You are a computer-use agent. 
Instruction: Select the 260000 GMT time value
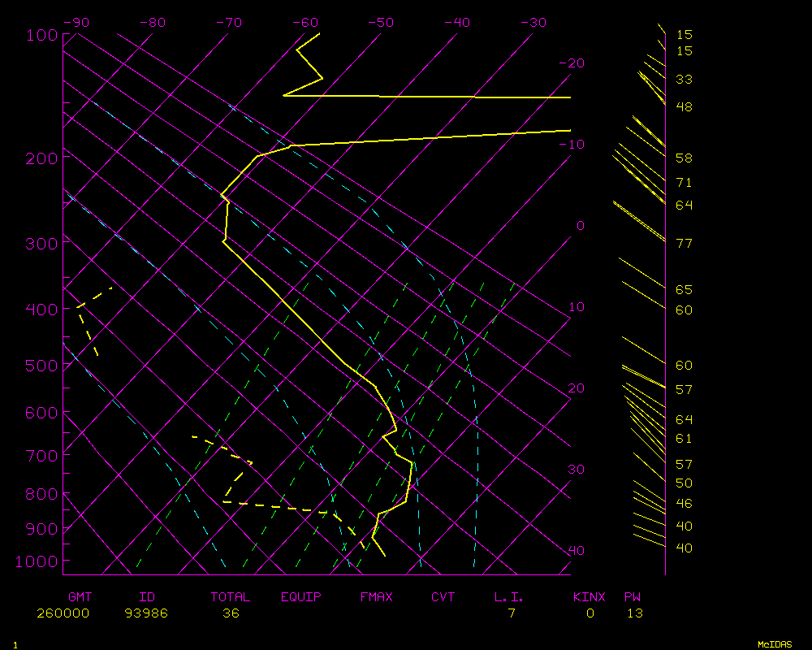(63, 613)
